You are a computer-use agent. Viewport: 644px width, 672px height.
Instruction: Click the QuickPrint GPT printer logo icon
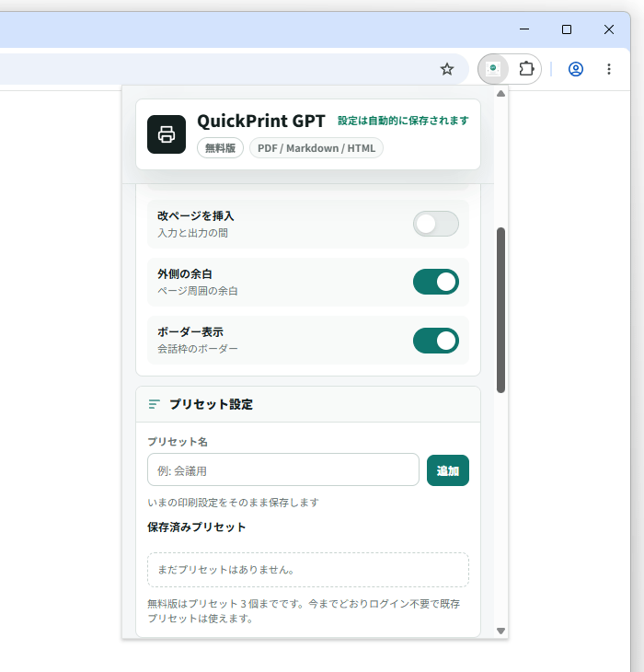167,134
